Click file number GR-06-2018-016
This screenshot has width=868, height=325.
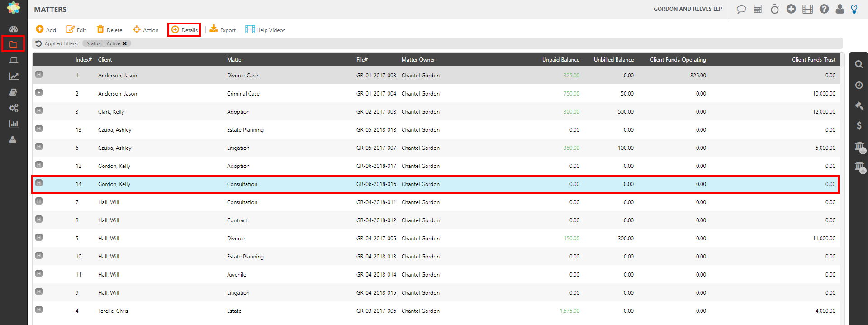coord(376,184)
